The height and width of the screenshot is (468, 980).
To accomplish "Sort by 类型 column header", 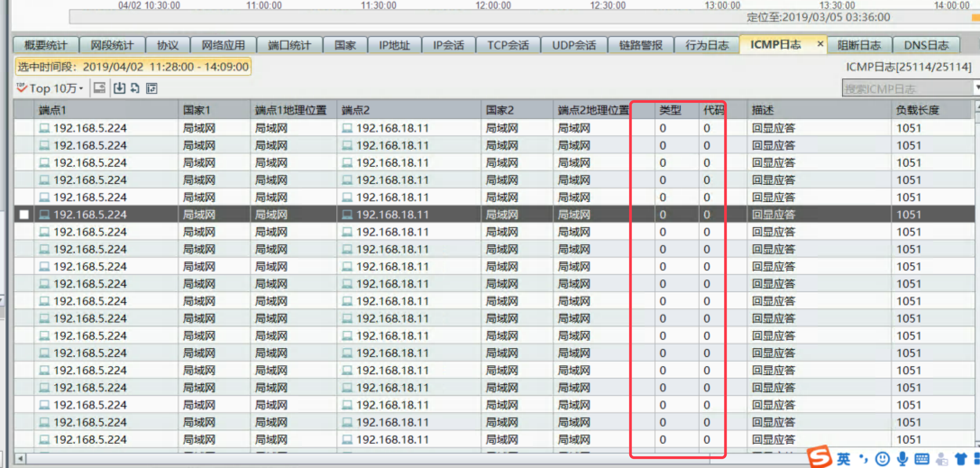I will pos(670,110).
